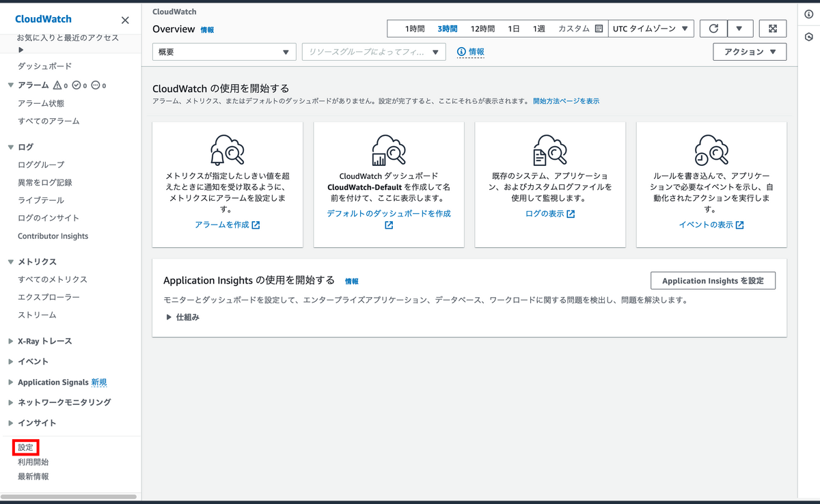The width and height of the screenshot is (820, 504).
Task: Select the 1週 time range
Action: pos(539,29)
